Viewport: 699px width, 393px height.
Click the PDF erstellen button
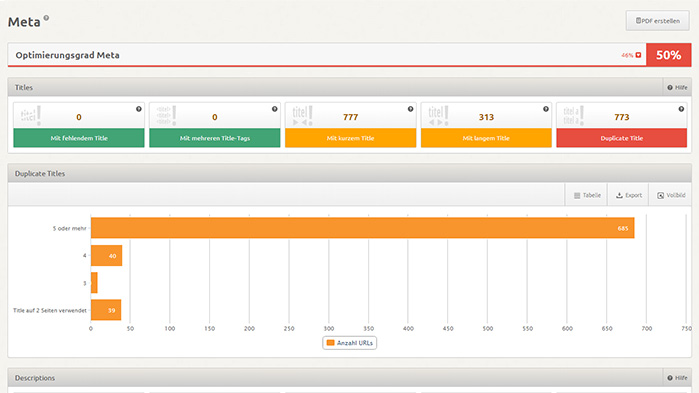coord(658,20)
